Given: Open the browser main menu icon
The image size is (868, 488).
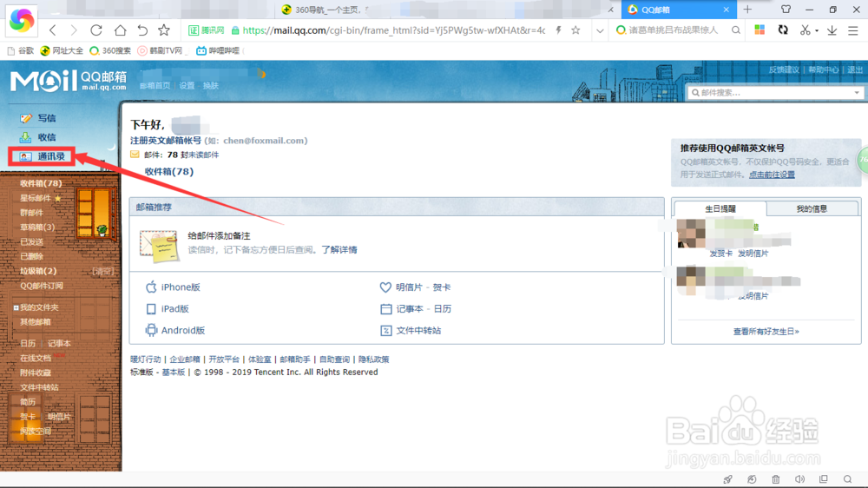Looking at the screenshot, I should click(x=853, y=31).
